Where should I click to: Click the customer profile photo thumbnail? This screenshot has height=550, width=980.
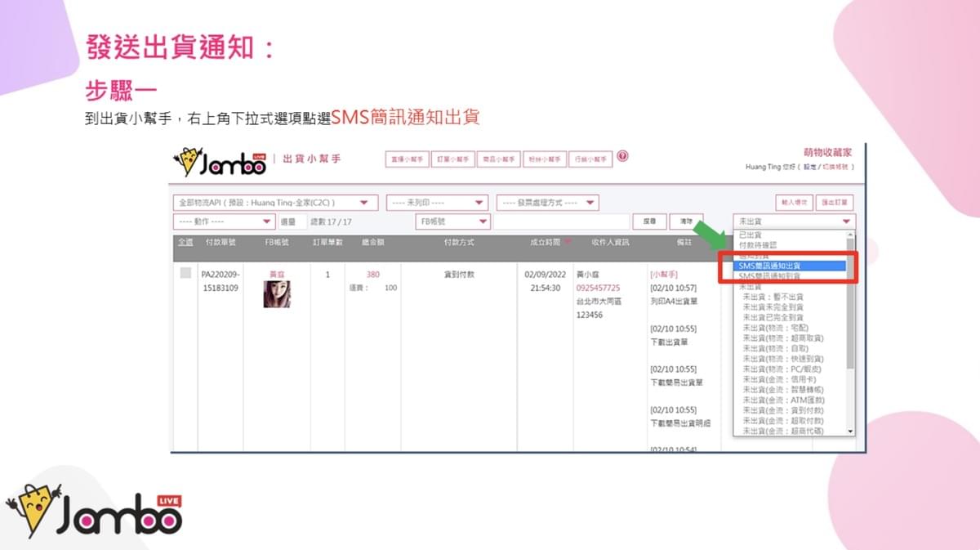click(x=277, y=294)
